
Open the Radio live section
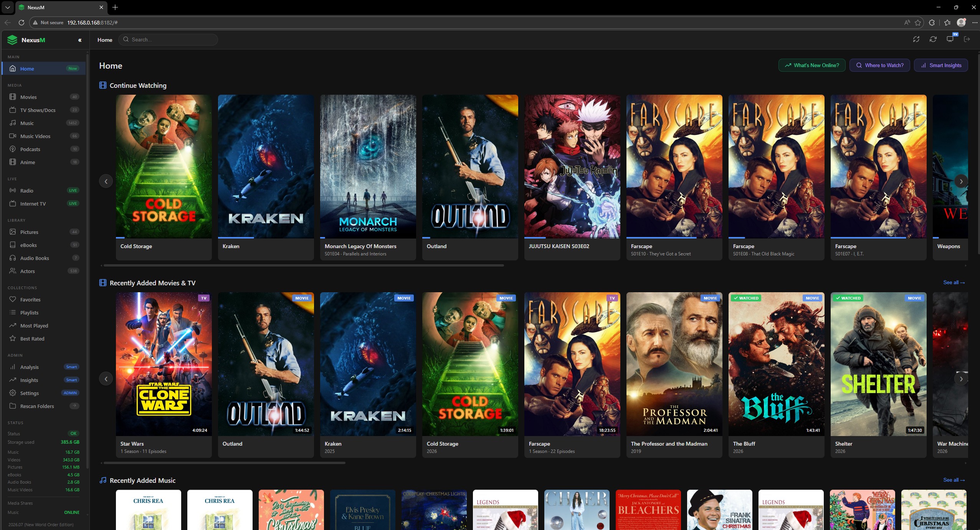tap(26, 191)
